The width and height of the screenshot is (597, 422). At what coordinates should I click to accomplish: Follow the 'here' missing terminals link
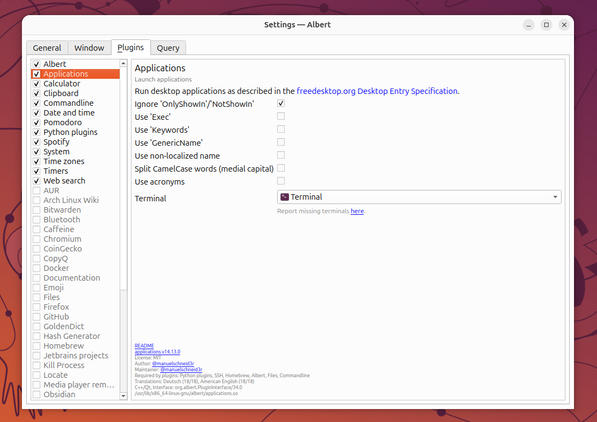coord(357,211)
